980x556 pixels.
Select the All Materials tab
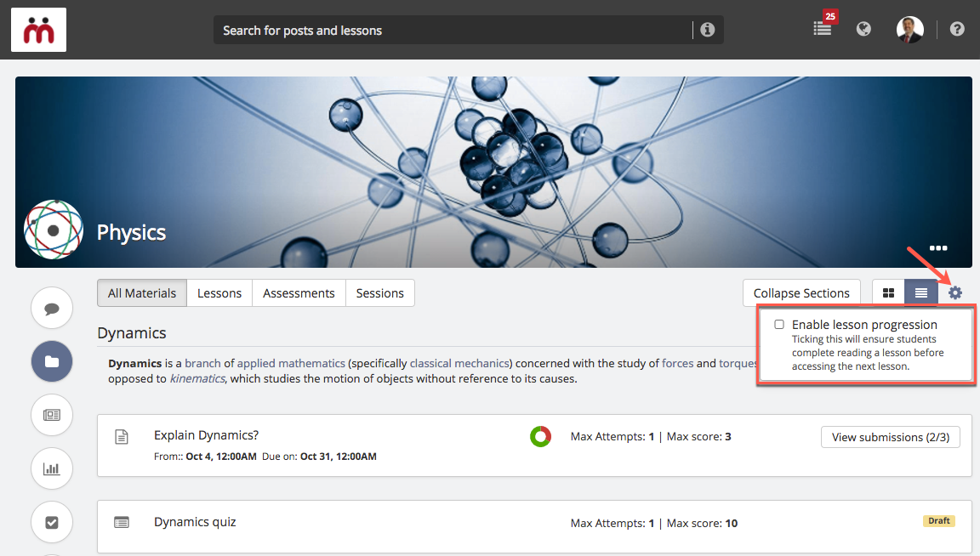(x=142, y=293)
